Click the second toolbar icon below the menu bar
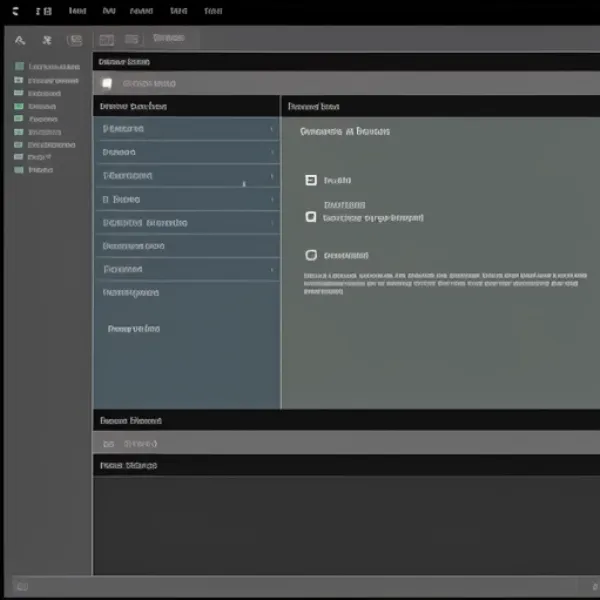The height and width of the screenshot is (600, 600). pos(46,40)
